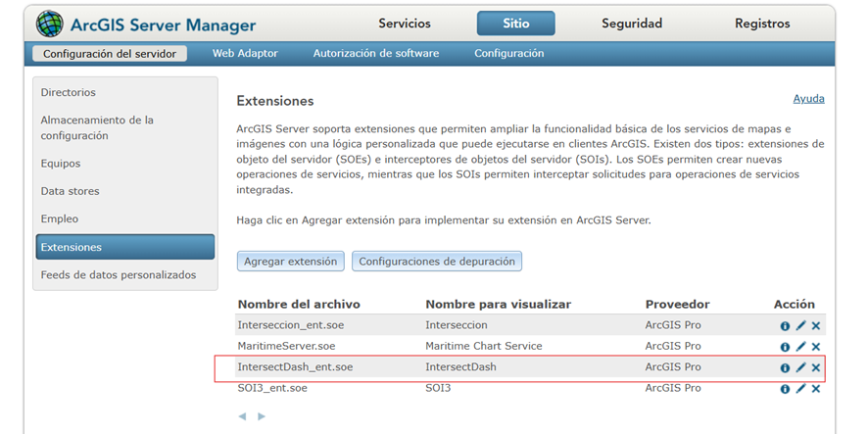View info for MaritimeServer.soe extension

pos(785,347)
